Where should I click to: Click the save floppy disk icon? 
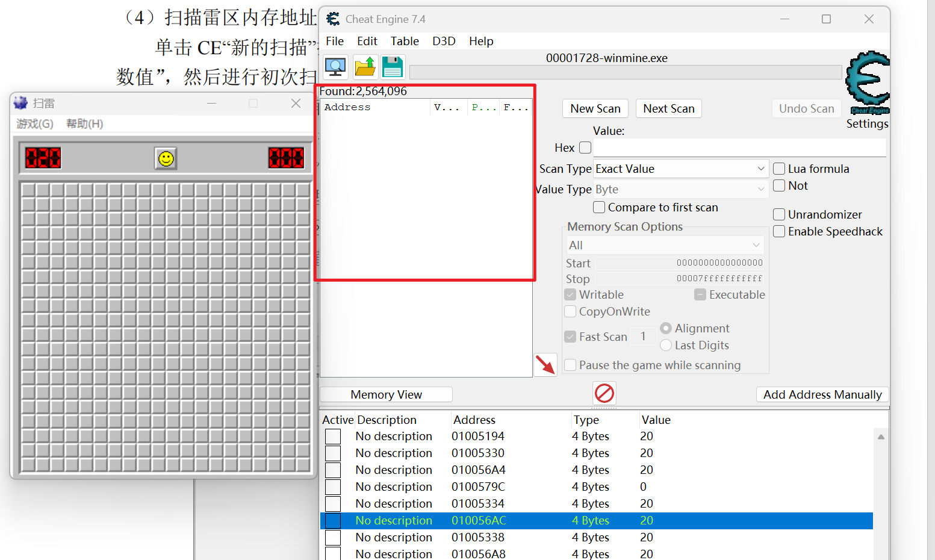coord(393,67)
